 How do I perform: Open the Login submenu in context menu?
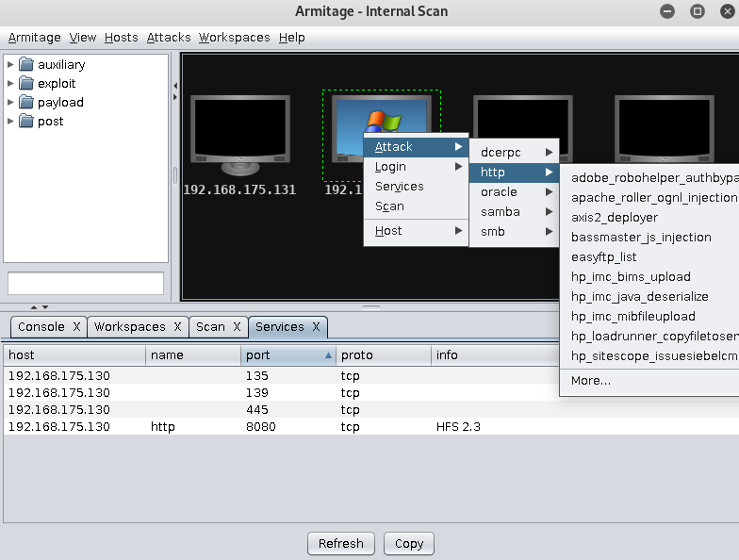[x=417, y=166]
